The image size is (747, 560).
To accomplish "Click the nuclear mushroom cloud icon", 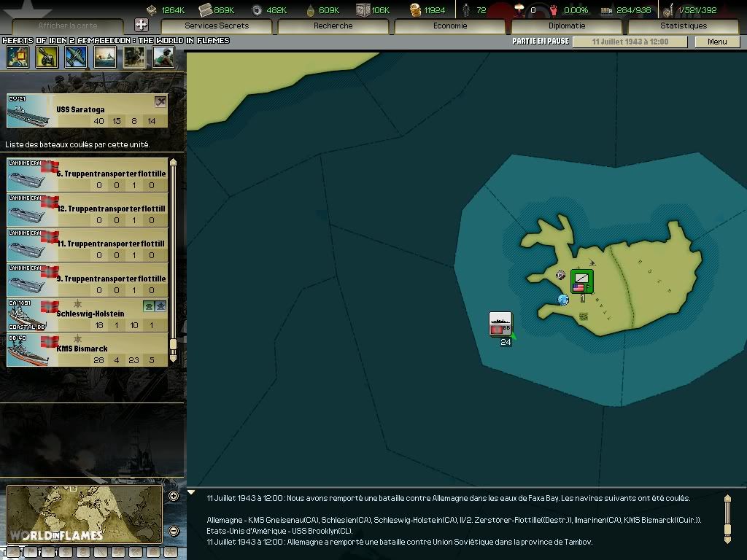I will tap(519, 9).
